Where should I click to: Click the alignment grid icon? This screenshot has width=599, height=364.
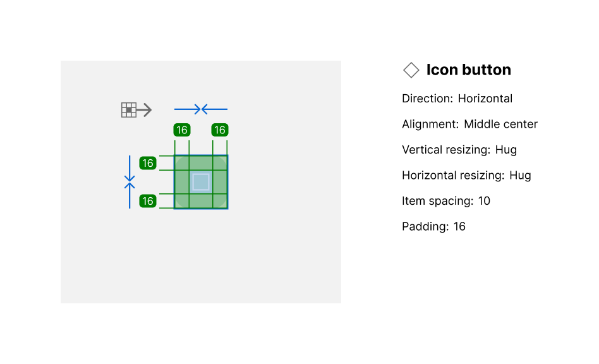click(x=128, y=110)
